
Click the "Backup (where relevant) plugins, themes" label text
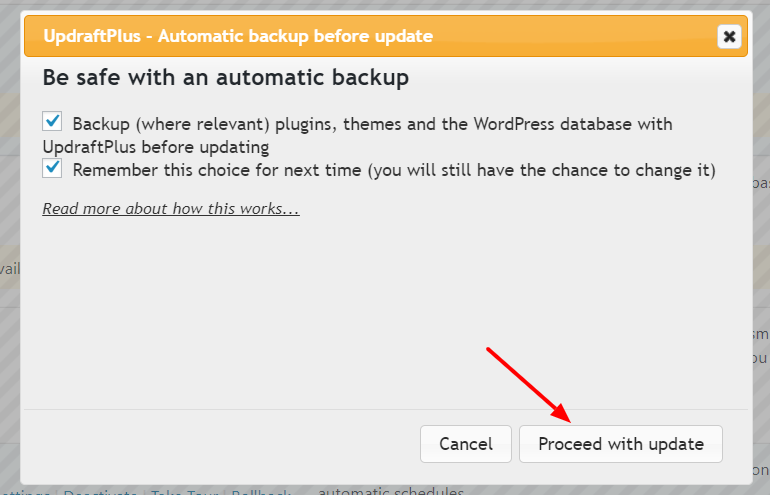click(x=372, y=124)
